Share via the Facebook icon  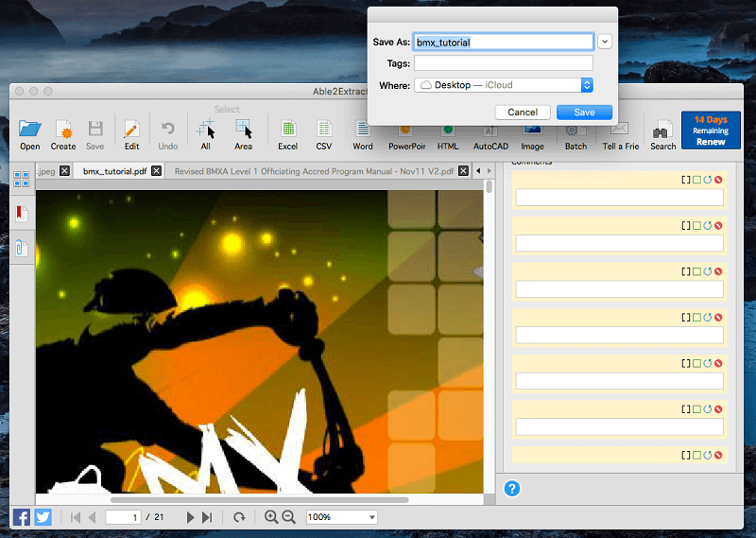[x=21, y=517]
